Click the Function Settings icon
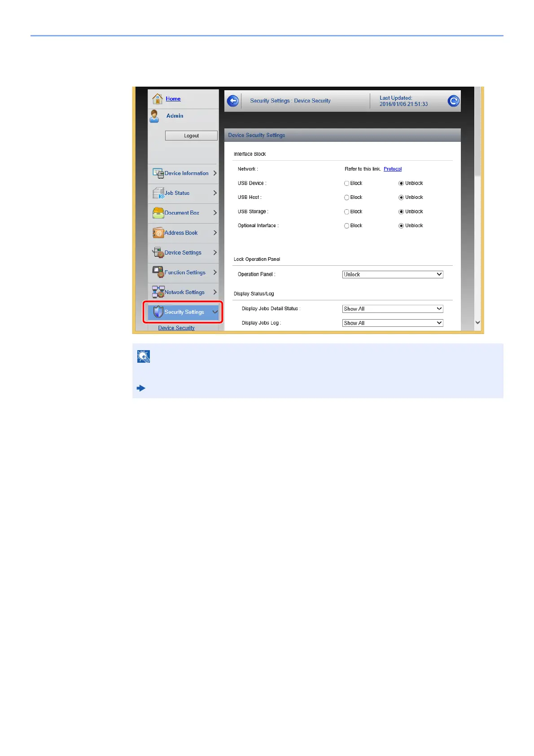Viewport: 534px width, 756px height. click(x=158, y=272)
